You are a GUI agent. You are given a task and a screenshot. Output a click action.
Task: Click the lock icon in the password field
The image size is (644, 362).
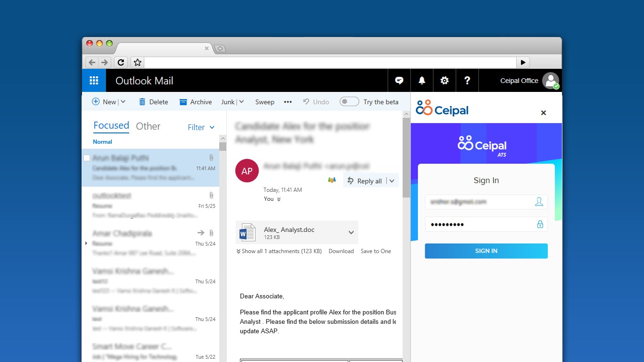(x=540, y=224)
